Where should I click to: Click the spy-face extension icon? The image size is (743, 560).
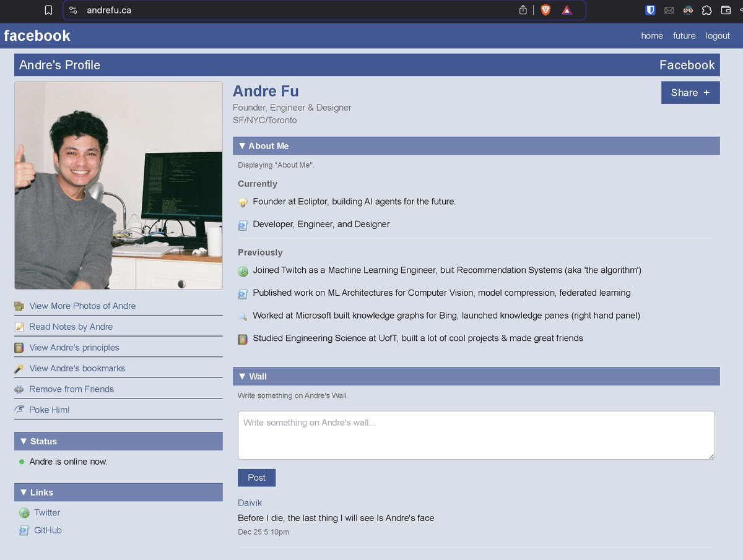pyautogui.click(x=688, y=10)
